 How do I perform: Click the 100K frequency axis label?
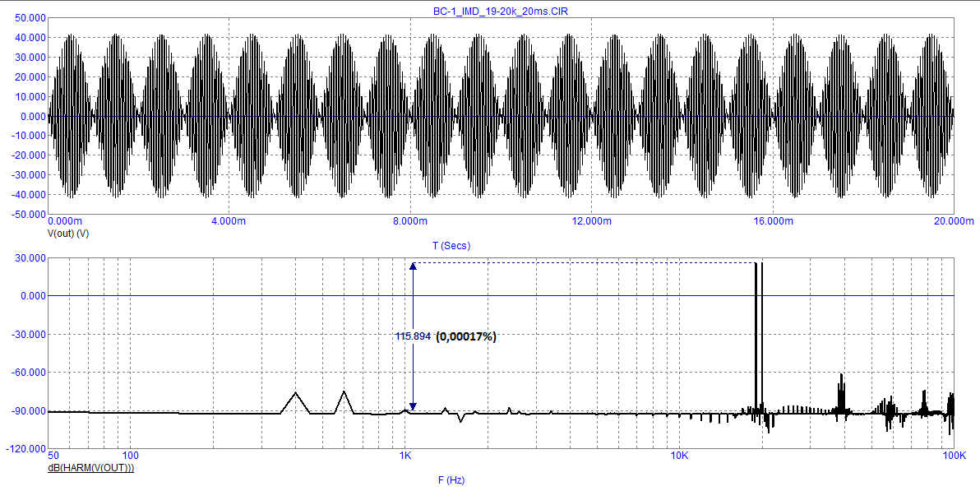[x=955, y=455]
